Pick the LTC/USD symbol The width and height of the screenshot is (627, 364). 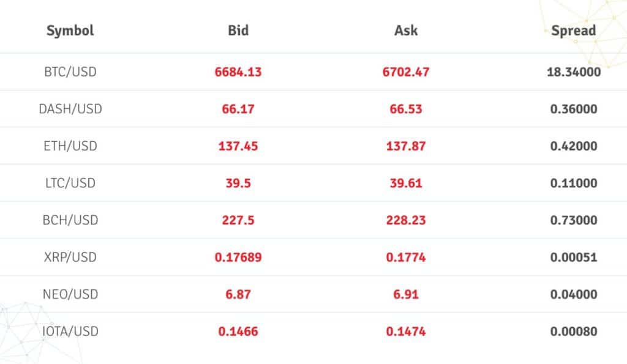[x=70, y=183]
